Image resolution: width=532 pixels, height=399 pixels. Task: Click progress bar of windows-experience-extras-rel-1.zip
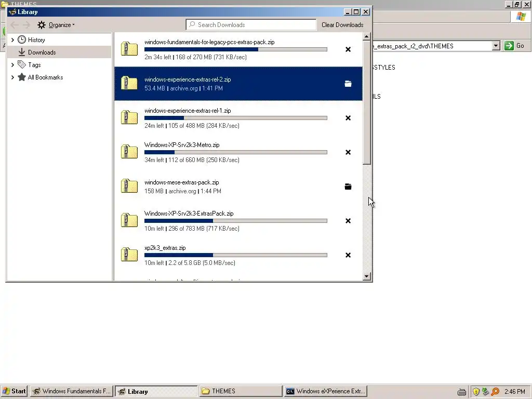pos(236,118)
